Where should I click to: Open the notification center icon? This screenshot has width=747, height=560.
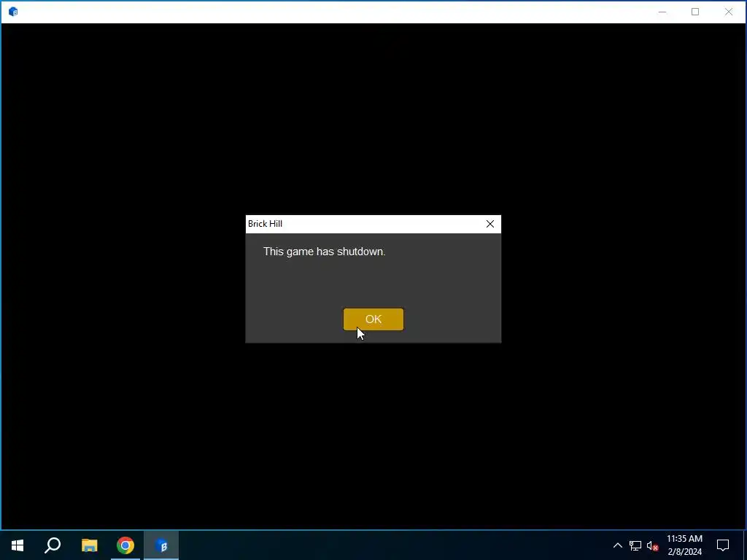[x=723, y=545]
